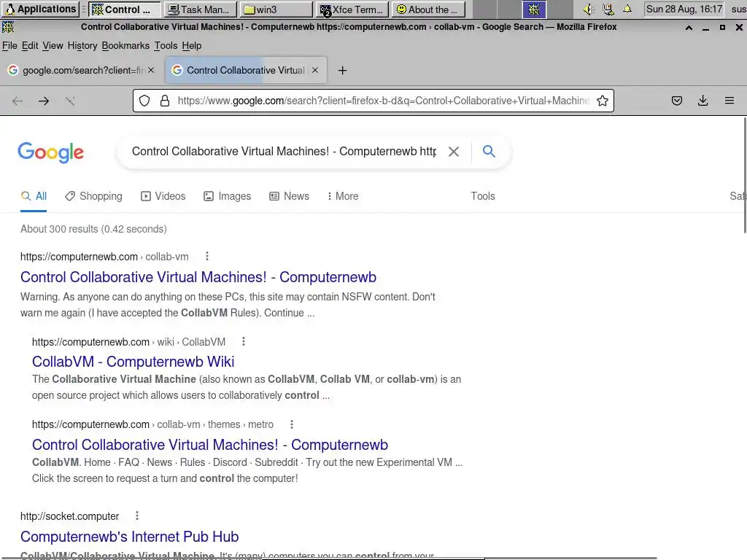This screenshot has width=747, height=560.
Task: Open options dots beside themes metro result
Action: [x=292, y=424]
